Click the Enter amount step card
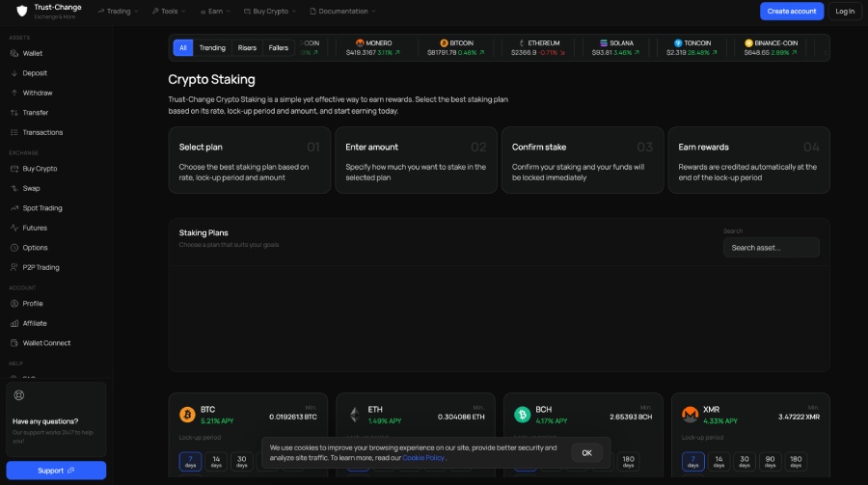This screenshot has height=485, width=868. [417, 160]
